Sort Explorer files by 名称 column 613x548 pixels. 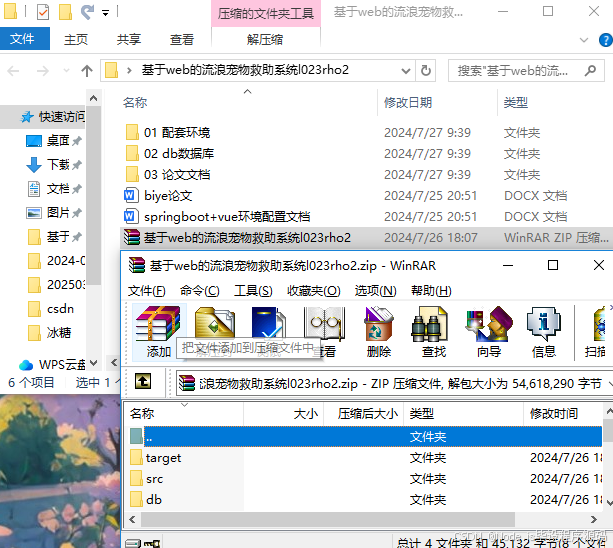click(135, 102)
